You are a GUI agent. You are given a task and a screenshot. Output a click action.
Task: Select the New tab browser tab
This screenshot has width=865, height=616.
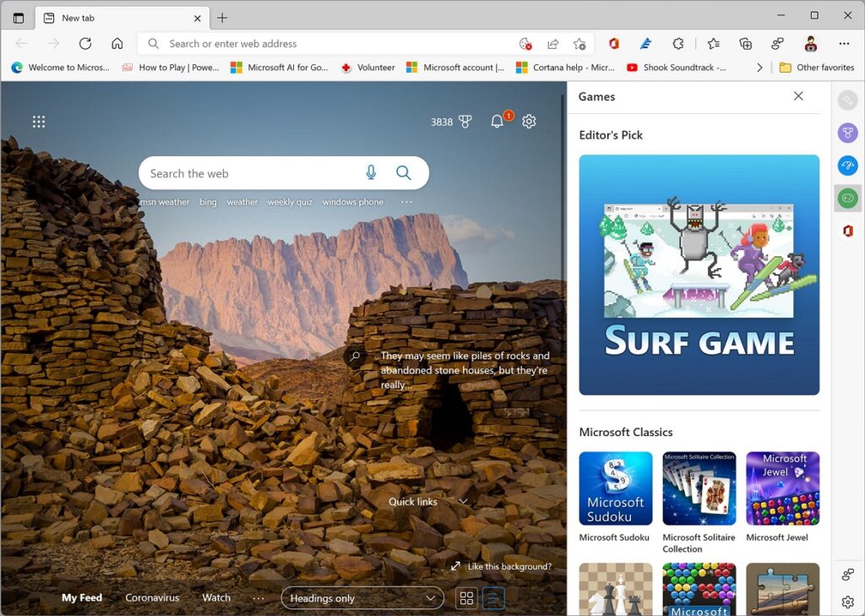80,17
